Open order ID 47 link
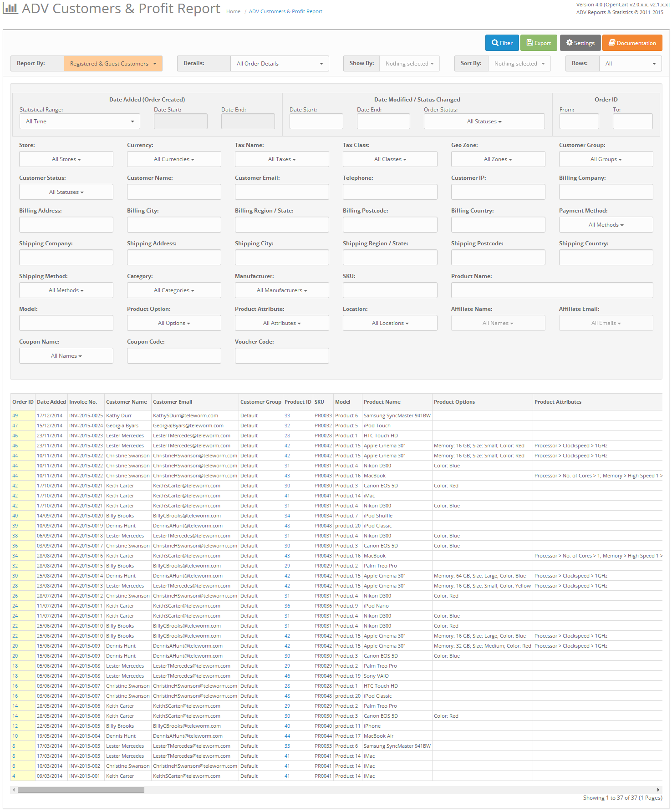This screenshot has height=811, width=672. point(15,426)
